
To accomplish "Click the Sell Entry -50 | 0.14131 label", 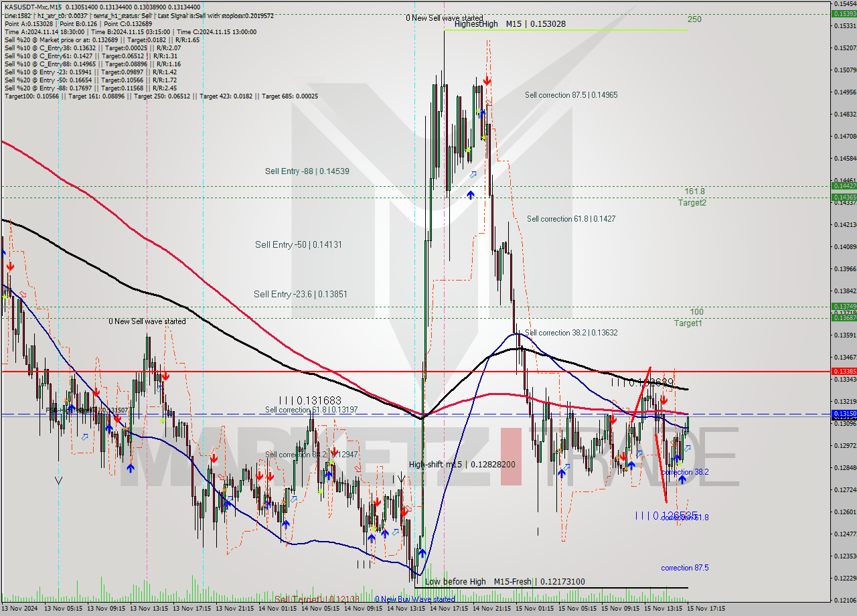I will (299, 245).
